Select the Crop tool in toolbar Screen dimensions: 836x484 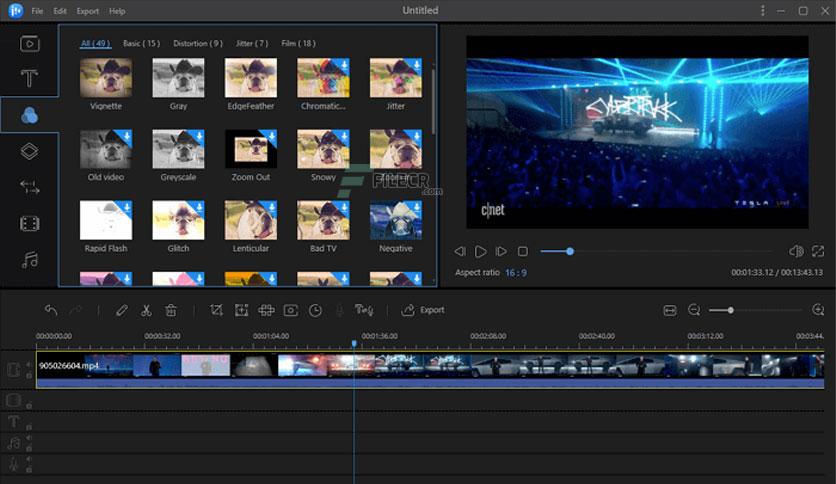pos(216,310)
